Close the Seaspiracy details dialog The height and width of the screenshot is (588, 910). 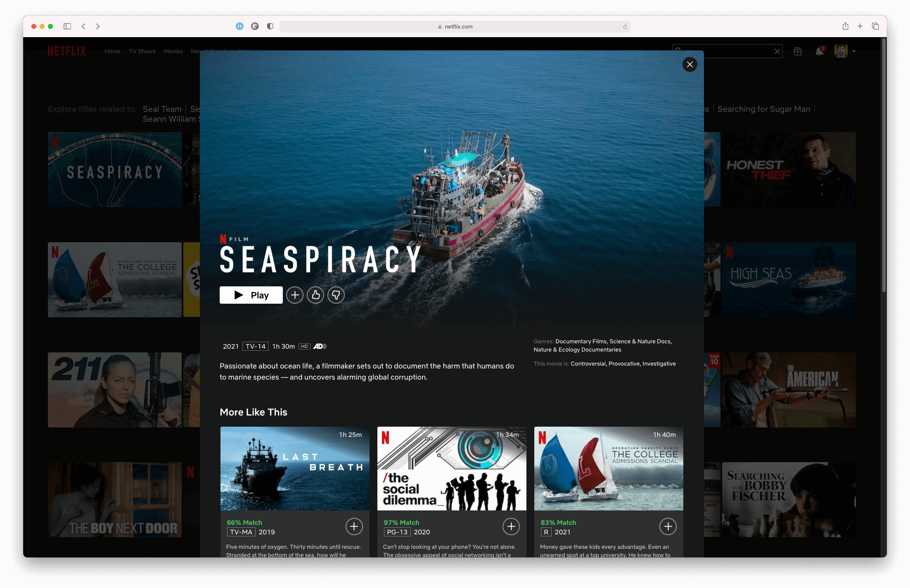pos(690,64)
